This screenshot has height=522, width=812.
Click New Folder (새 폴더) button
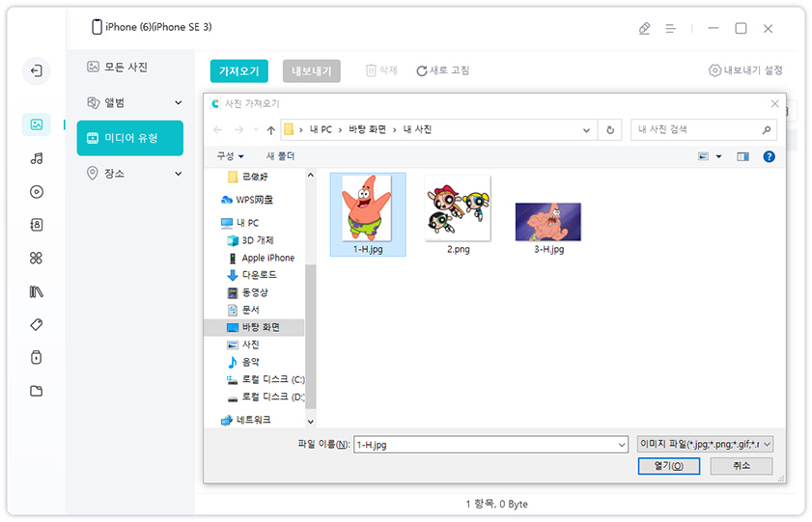pos(280,156)
